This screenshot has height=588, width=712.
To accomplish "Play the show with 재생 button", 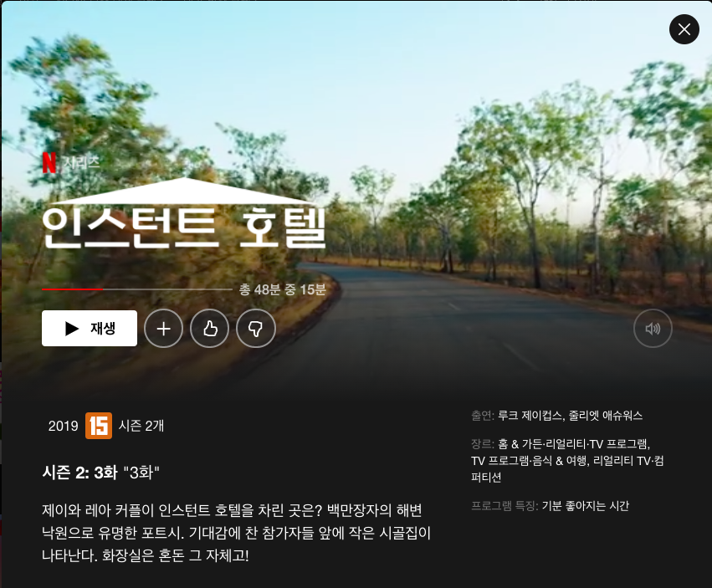I will 90,328.
